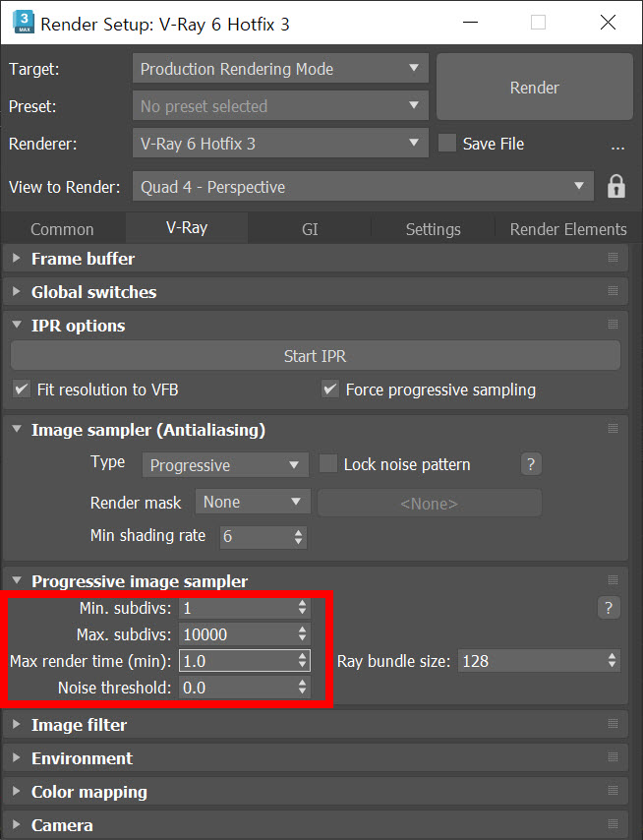Click the 3ds Max application icon
This screenshot has height=840, width=643.
click(23, 23)
